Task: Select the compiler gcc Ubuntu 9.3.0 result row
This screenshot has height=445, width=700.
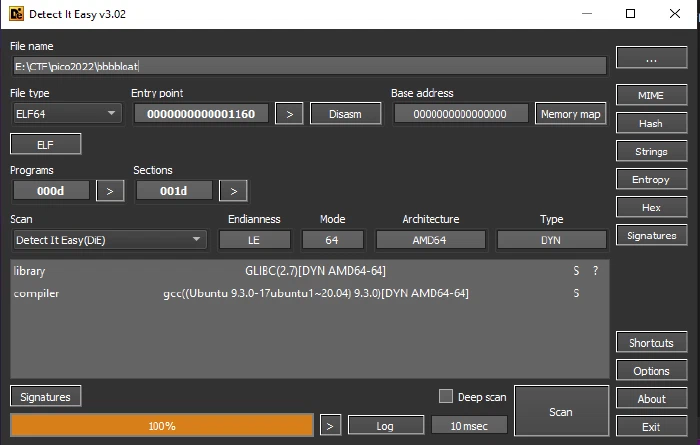Action: [x=309, y=293]
